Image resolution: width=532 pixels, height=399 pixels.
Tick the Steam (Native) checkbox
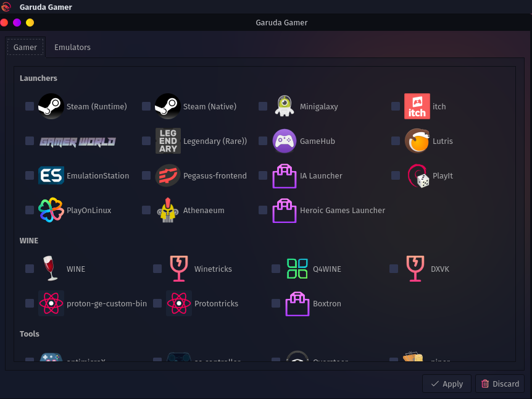tap(146, 106)
